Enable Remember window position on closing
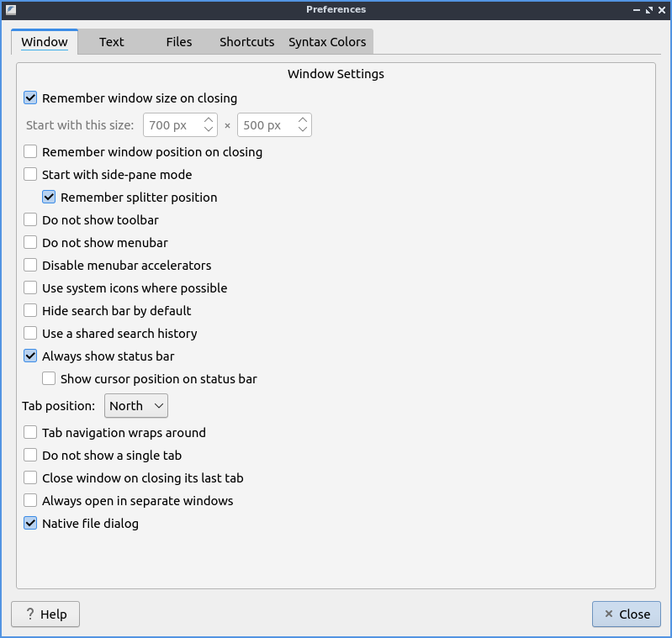Screen dimensions: 672x638 pos(30,152)
